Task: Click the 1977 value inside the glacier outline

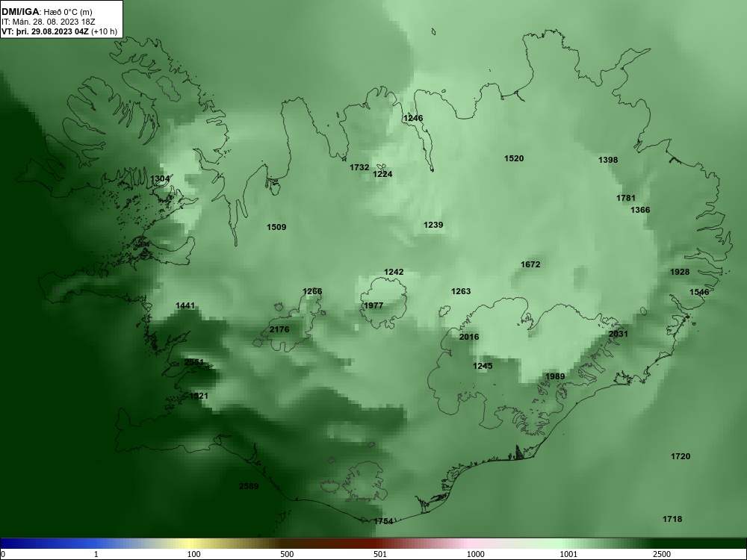Action: point(373,305)
